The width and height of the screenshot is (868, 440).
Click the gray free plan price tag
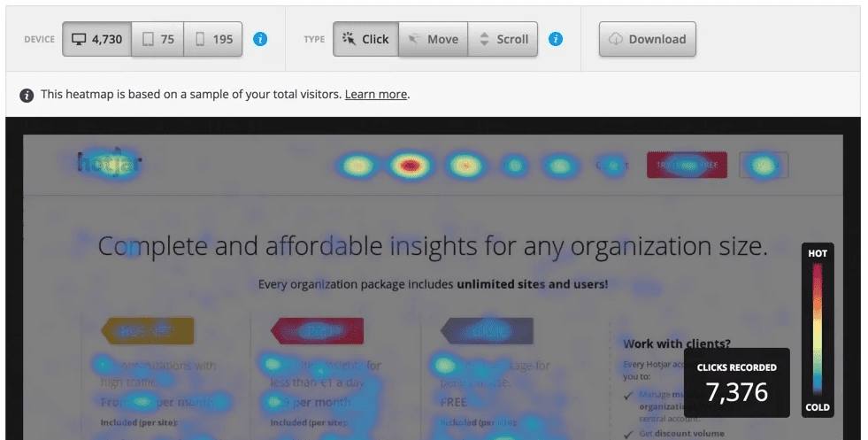pyautogui.click(x=488, y=331)
